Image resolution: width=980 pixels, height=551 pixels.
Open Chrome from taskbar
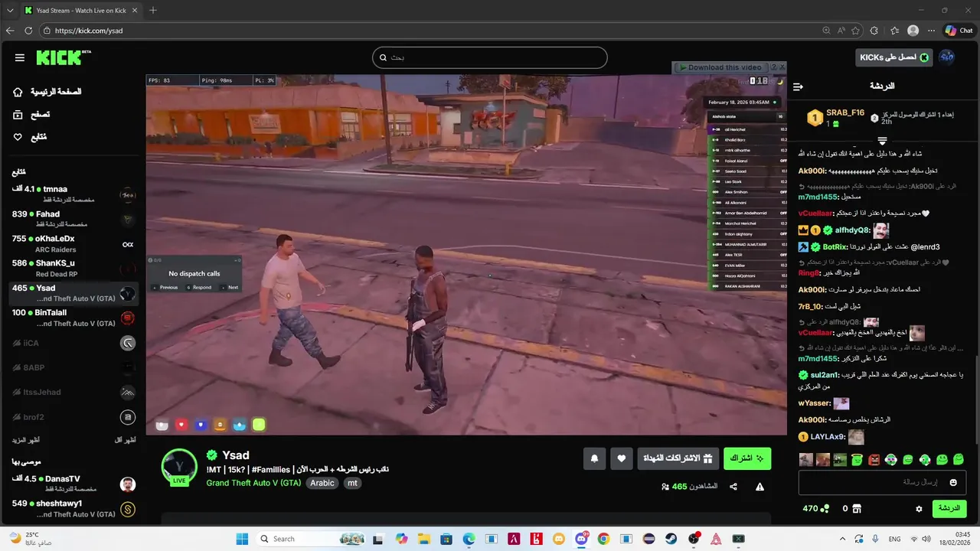click(x=603, y=539)
